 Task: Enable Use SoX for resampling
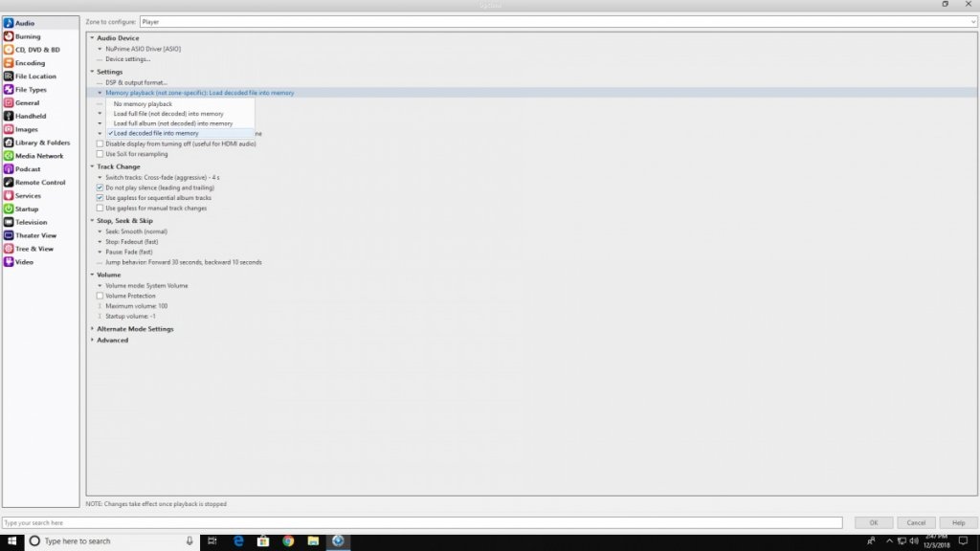[100, 154]
